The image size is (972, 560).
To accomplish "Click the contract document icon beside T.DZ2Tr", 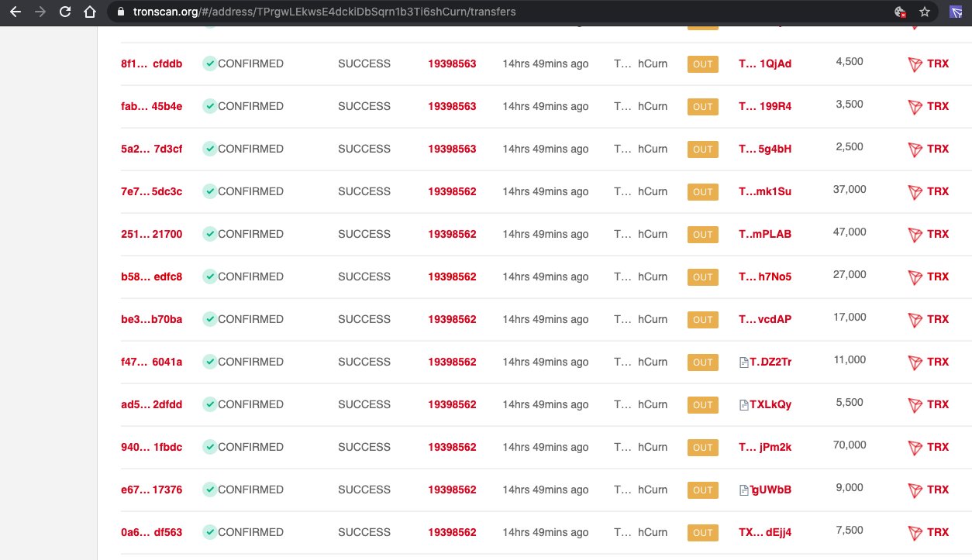I will pyautogui.click(x=744, y=362).
